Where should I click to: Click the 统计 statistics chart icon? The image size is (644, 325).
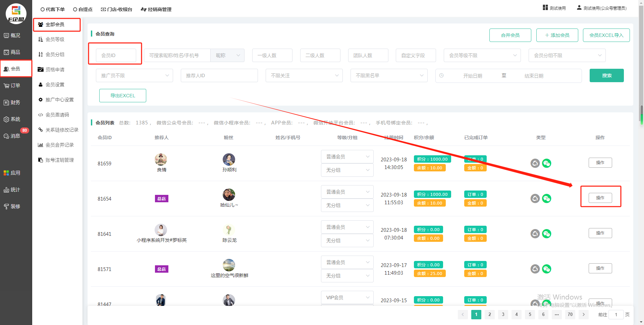click(x=12, y=189)
